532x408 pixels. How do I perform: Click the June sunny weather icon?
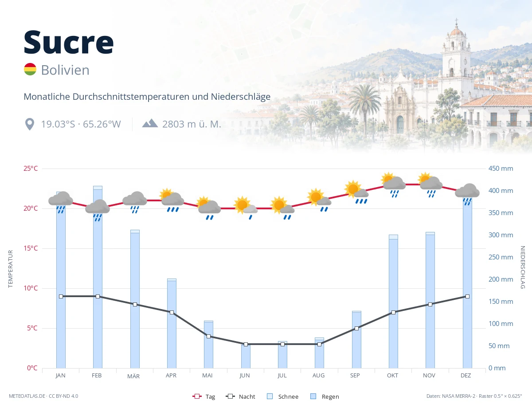click(x=245, y=208)
